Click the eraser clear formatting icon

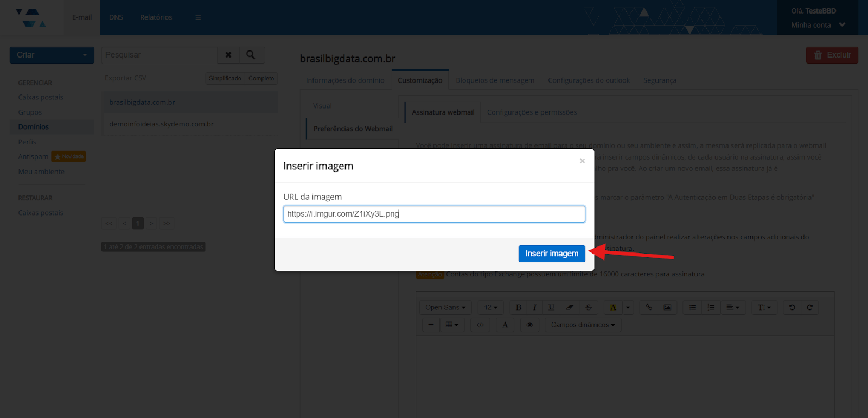click(x=570, y=307)
